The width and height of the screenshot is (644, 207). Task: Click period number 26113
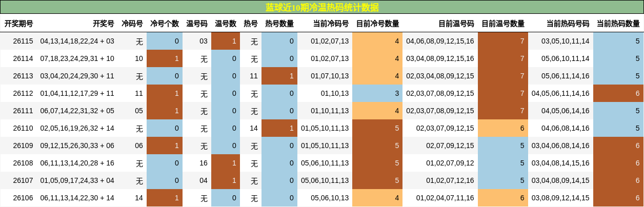(x=23, y=76)
